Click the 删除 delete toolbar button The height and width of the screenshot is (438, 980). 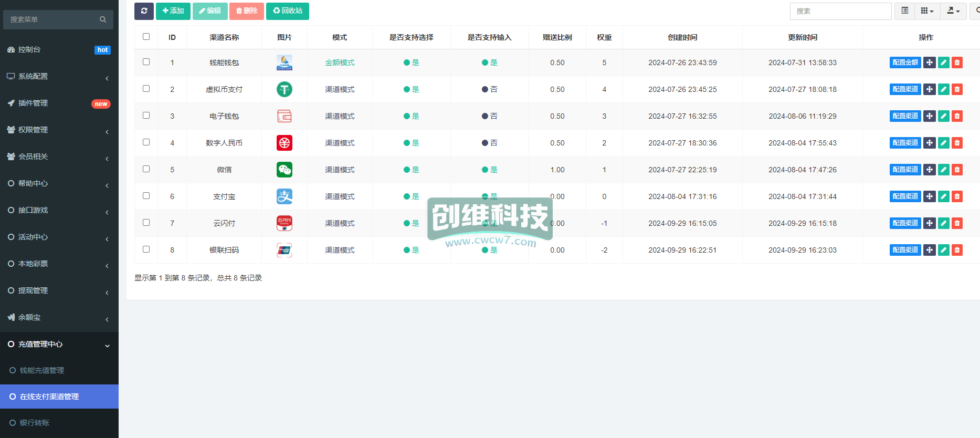pyautogui.click(x=247, y=11)
